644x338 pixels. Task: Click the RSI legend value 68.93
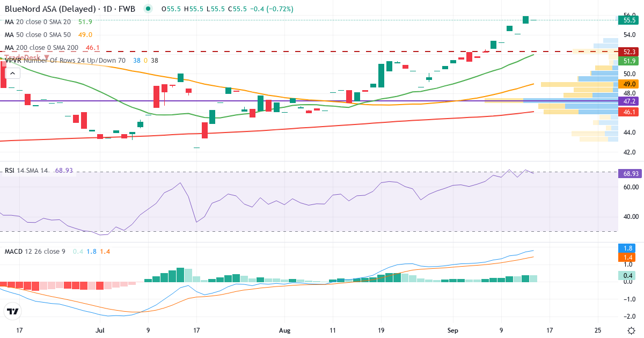pos(64,171)
